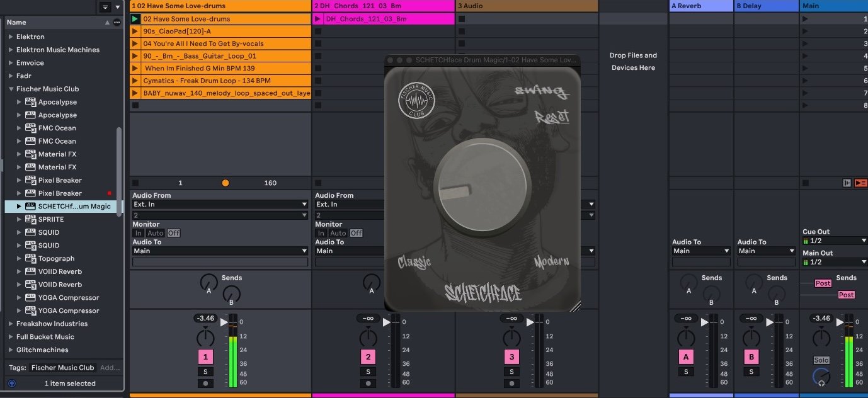Click Modern label in SCHETCHface plugin
The height and width of the screenshot is (398, 868).
552,262
